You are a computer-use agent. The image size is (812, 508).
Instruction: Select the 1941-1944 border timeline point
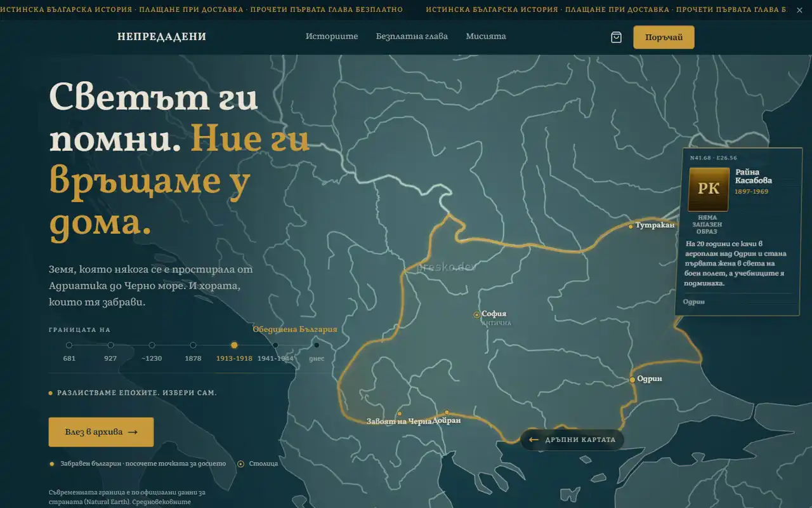[x=275, y=345]
